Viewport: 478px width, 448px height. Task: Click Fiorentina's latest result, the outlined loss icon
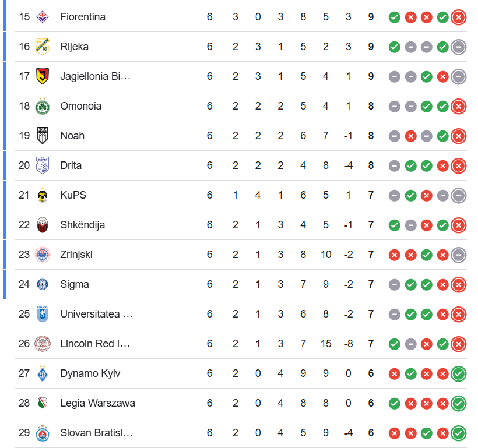click(459, 17)
